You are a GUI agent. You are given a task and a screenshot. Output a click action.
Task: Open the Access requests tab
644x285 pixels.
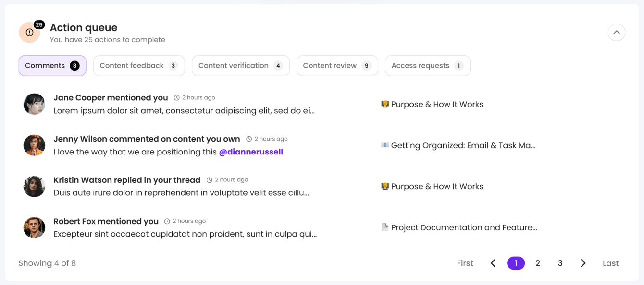[427, 66]
